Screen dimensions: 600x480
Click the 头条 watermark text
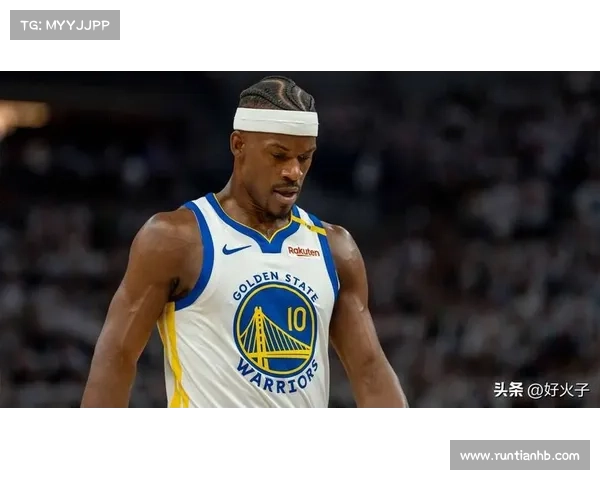(508, 389)
